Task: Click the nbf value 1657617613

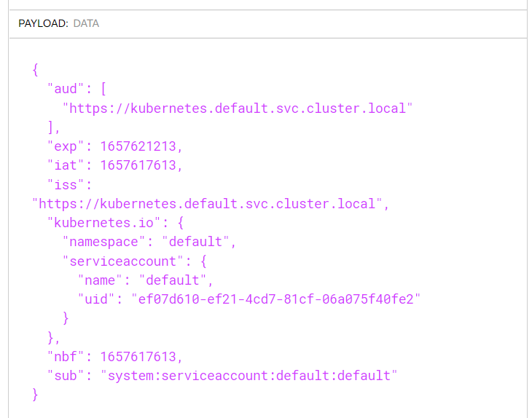Action: pyautogui.click(x=138, y=357)
